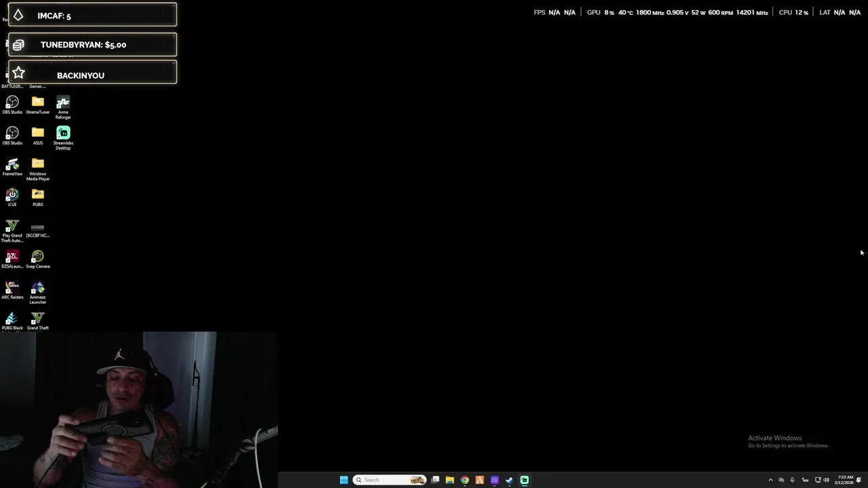Click the TUNEDBYRYAN: $5.00 overlay label
Image resolution: width=868 pixels, height=488 pixels.
click(83, 45)
